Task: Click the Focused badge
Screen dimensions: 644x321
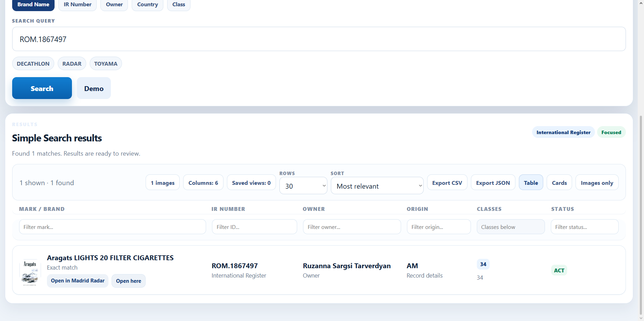Action: point(611,132)
